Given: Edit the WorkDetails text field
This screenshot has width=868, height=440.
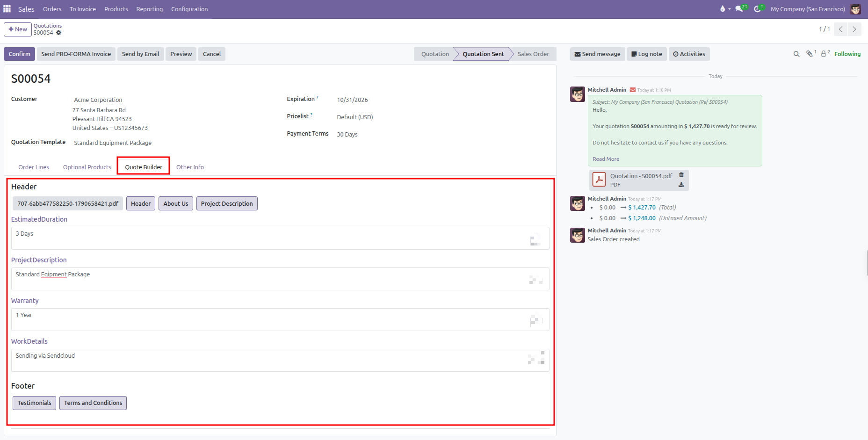Looking at the screenshot, I should click(x=280, y=361).
